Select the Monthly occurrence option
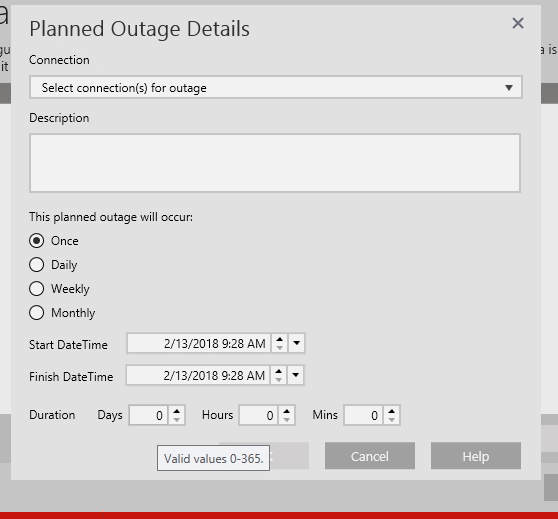 click(37, 313)
